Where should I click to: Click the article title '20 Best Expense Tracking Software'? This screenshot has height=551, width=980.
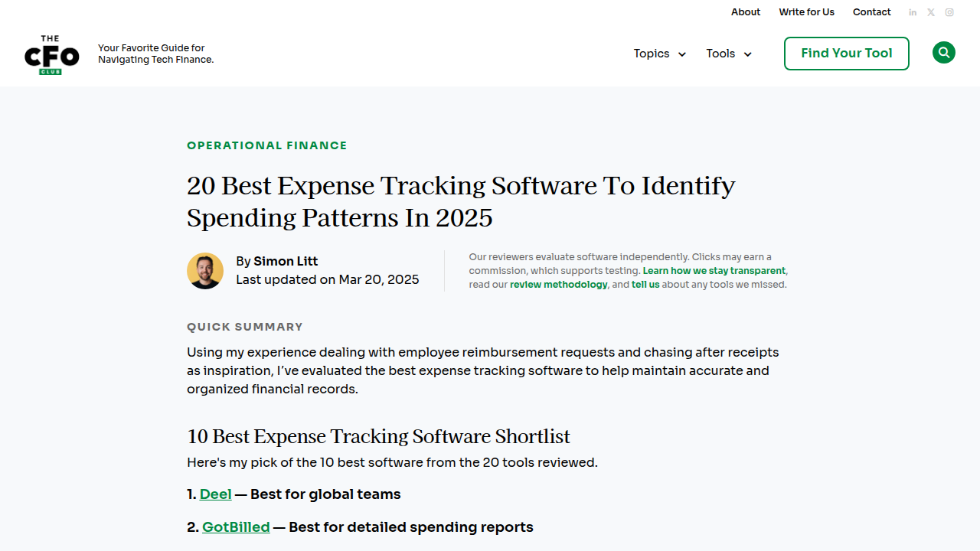(461, 201)
